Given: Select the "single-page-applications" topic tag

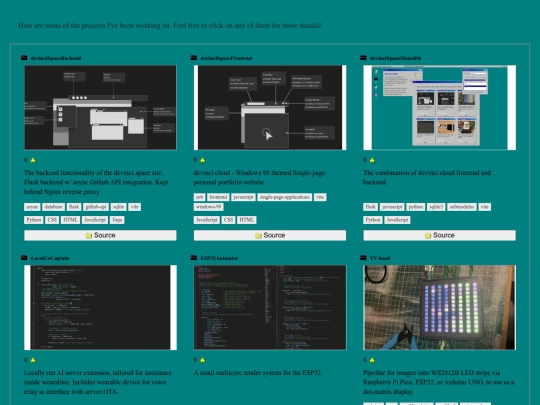Looking at the screenshot, I should (284, 197).
